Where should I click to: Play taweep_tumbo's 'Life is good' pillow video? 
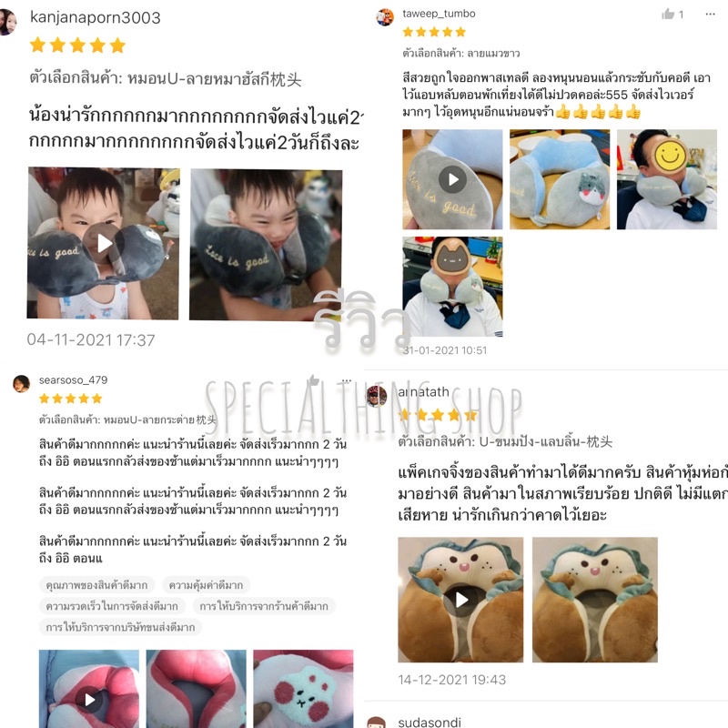(x=452, y=179)
